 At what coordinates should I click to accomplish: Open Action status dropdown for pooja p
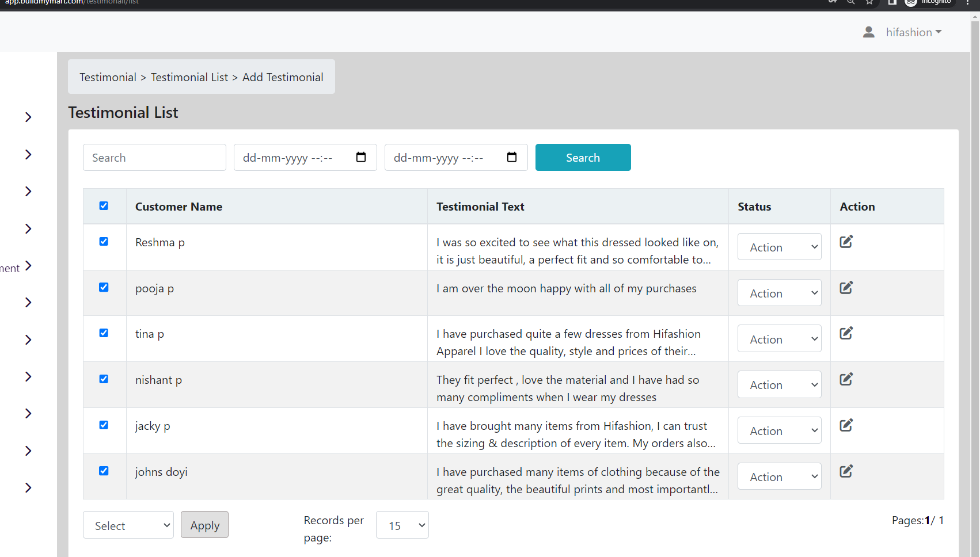[779, 293]
